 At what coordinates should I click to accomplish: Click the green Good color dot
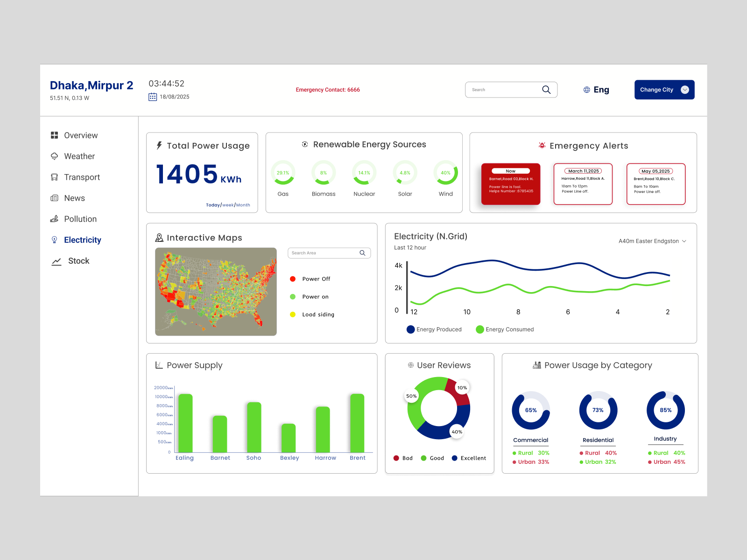pos(424,458)
